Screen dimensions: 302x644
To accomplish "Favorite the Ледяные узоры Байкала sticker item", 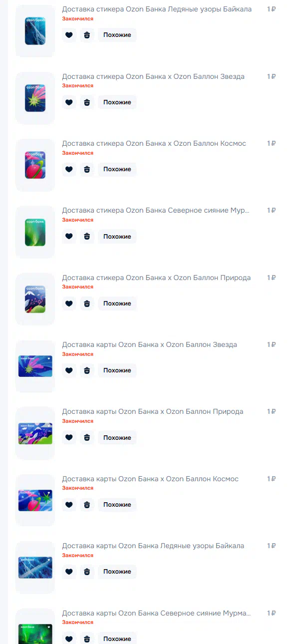I will [69, 35].
